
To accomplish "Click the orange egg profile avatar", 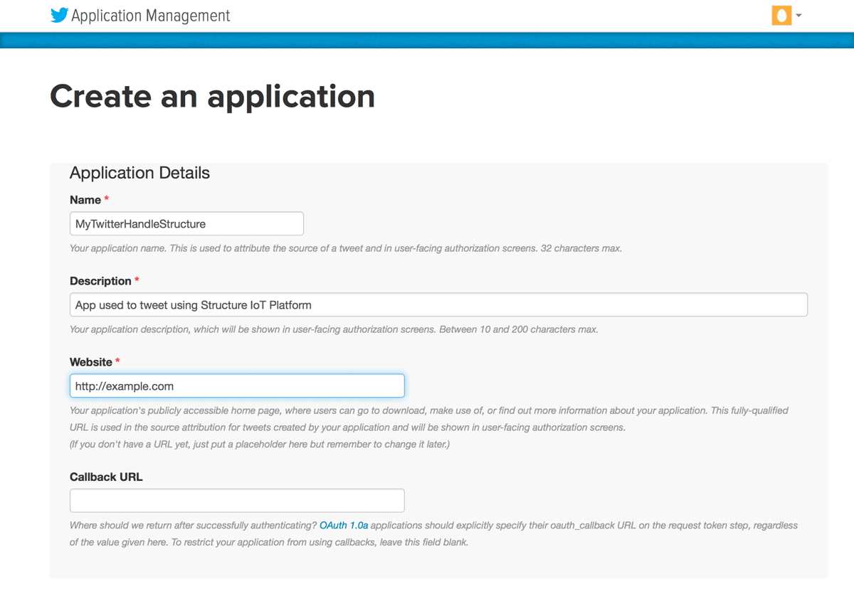I will click(781, 16).
